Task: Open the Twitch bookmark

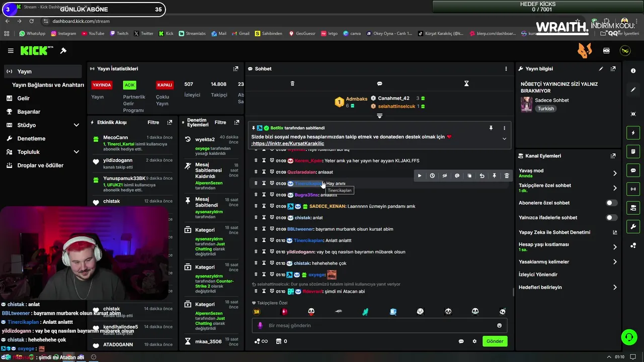Action: click(x=119, y=34)
